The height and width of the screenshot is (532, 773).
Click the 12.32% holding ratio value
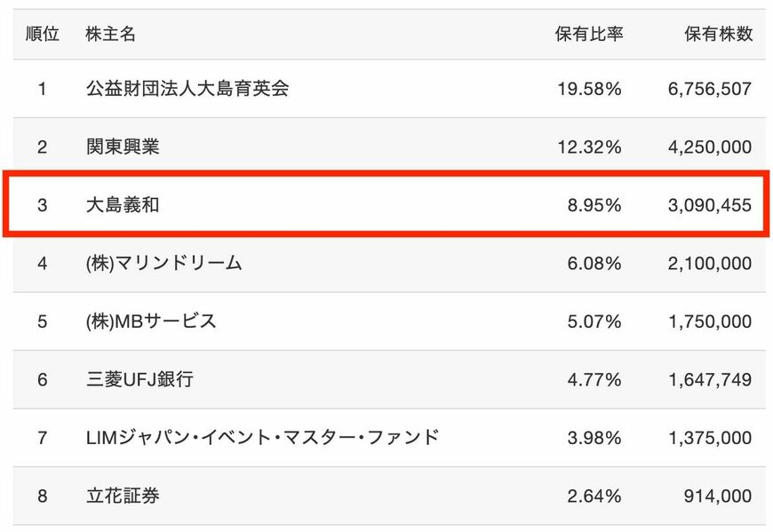pos(589,147)
